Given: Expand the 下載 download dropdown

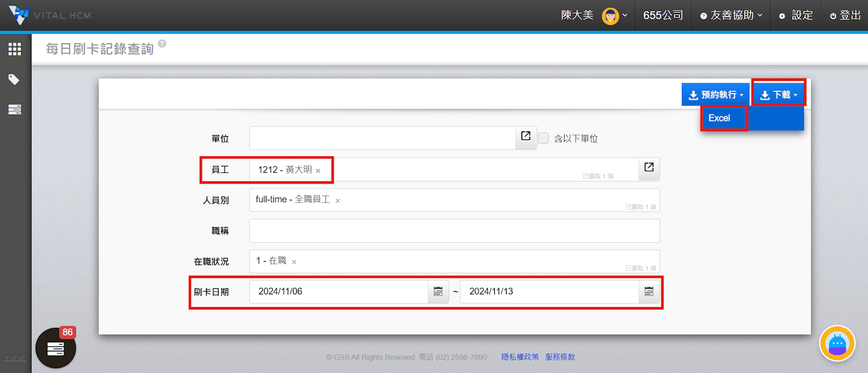Looking at the screenshot, I should pos(778,95).
